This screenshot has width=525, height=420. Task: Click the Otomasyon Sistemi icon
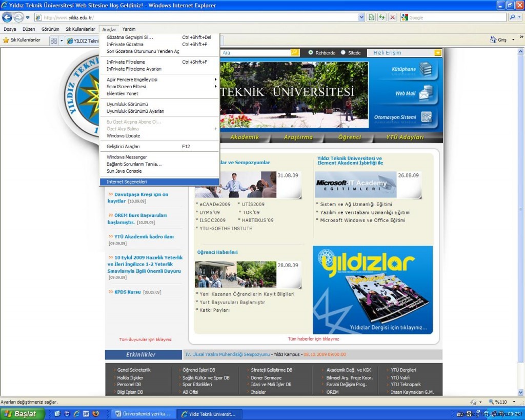tap(427, 117)
